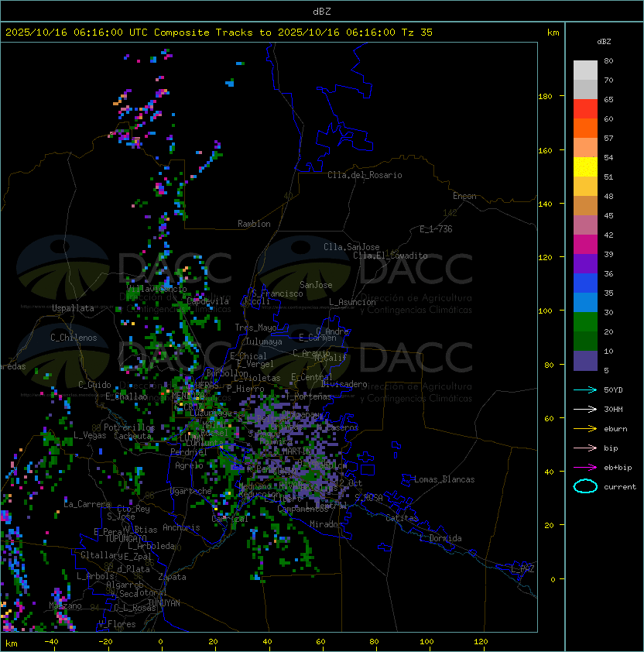Select the gray 65-70 dBZ swatch
Viewport: 644px width, 652px height.
point(585,89)
